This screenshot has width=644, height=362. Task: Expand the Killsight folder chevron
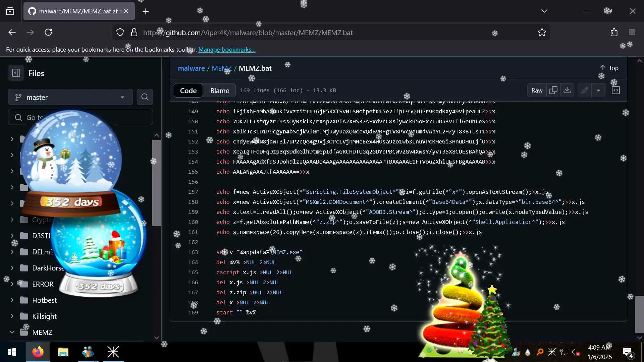point(12,316)
